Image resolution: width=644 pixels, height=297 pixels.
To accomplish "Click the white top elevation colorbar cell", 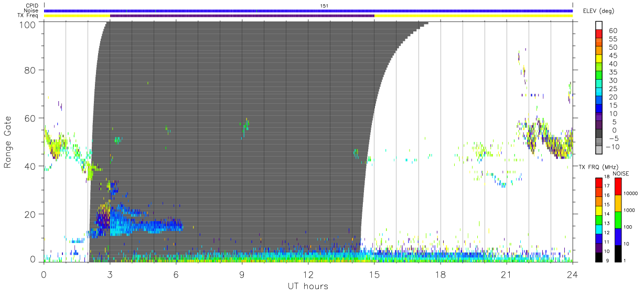I will click(x=600, y=26).
